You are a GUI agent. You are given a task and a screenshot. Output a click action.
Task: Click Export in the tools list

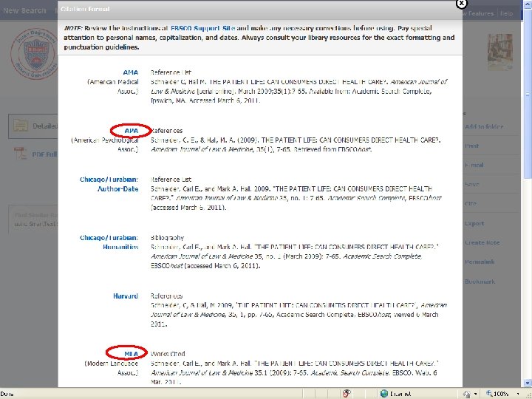[x=474, y=224]
